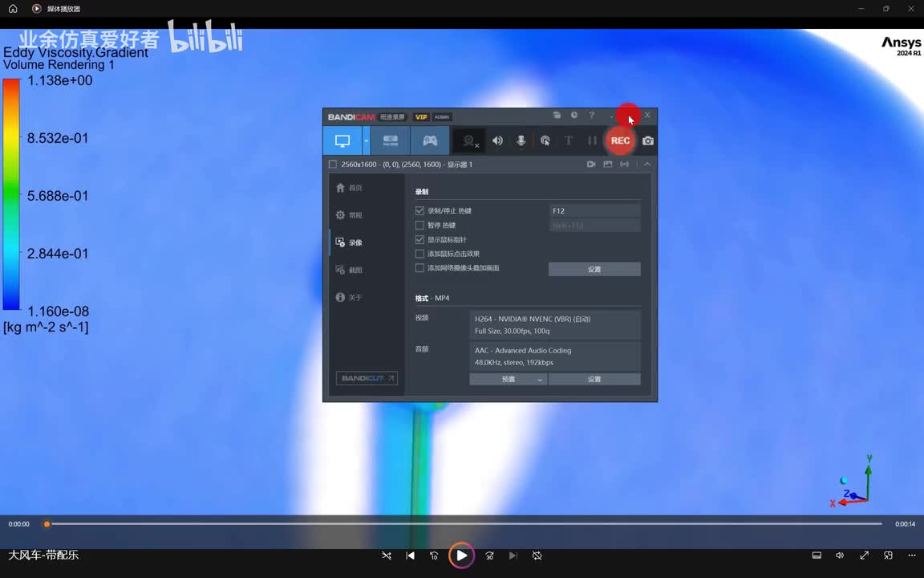Toggle microphone icon in Bandicam toolbar
The image size is (924, 578).
tap(521, 140)
